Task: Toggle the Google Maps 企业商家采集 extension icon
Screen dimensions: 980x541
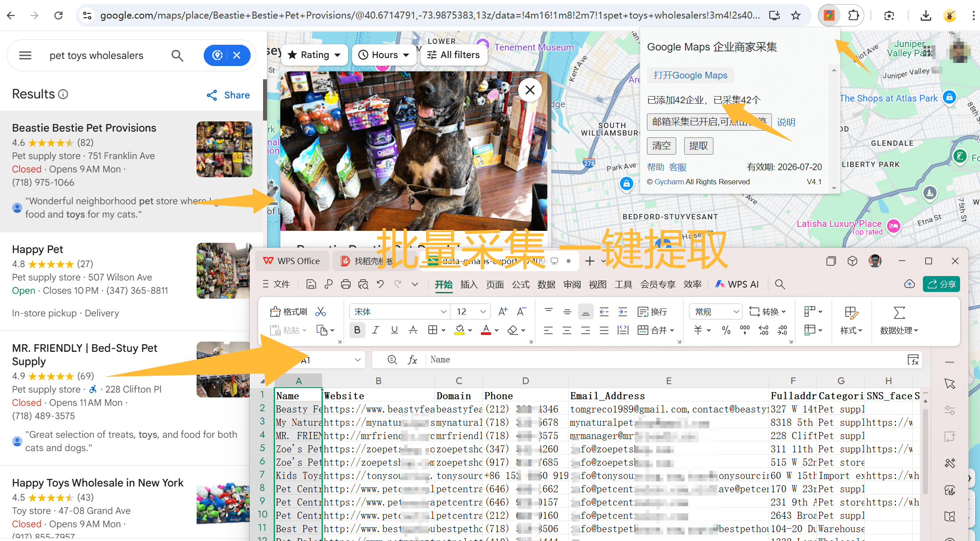Action: tap(829, 16)
